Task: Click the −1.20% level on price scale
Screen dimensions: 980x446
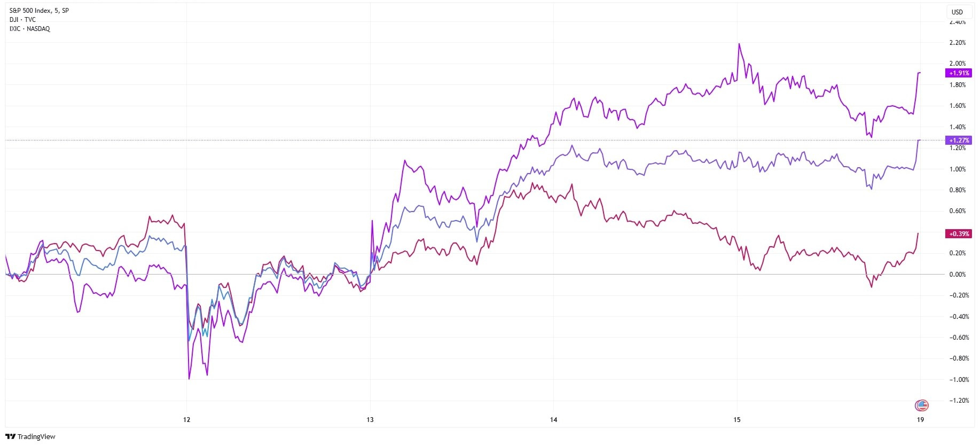Action: 959,401
